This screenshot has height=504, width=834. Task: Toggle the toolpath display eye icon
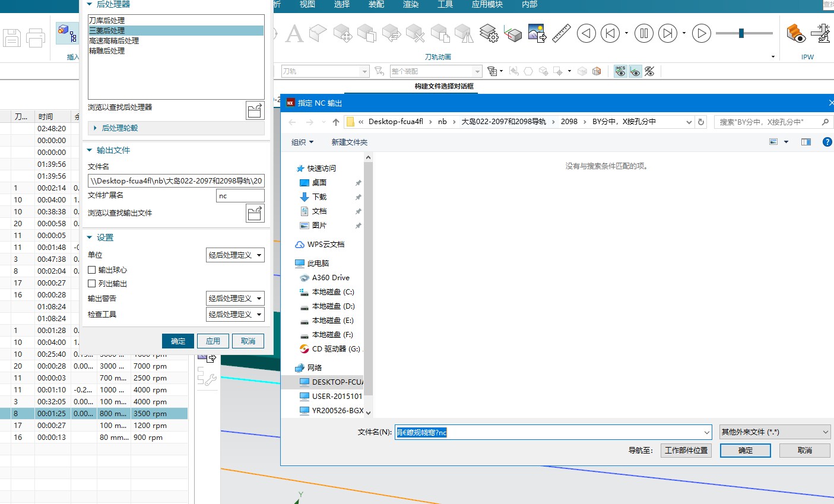635,71
